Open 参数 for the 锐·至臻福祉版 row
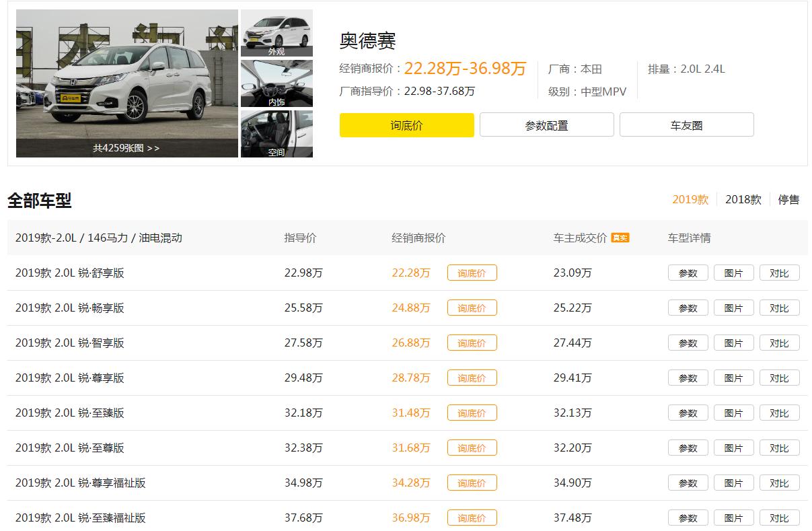Viewport: 812px width, 531px height. click(688, 518)
